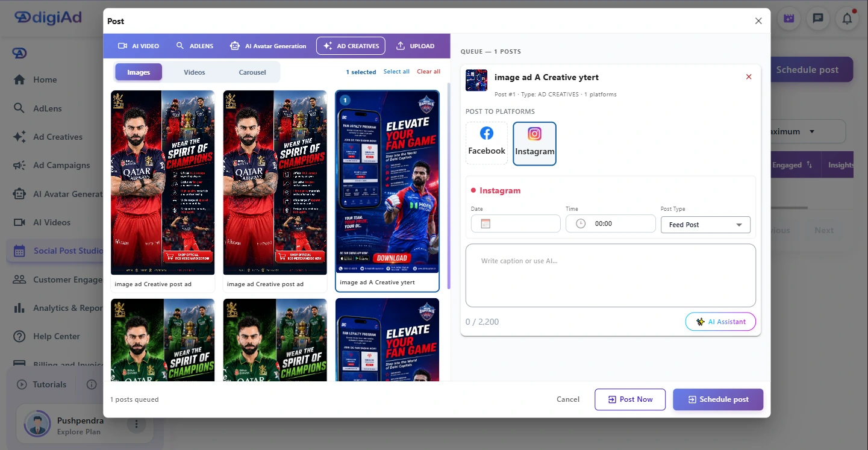Click the Select all link
868x450 pixels.
[396, 72]
